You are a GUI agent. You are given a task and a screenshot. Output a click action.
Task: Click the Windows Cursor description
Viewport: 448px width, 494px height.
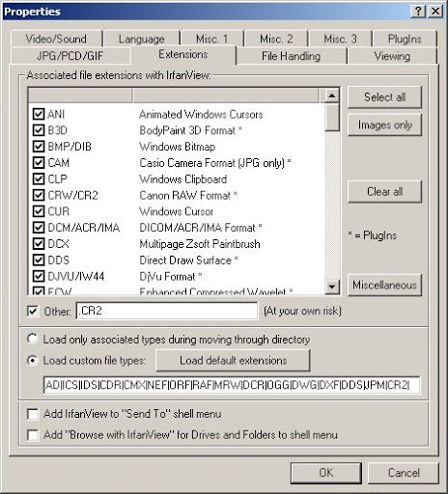pos(177,211)
